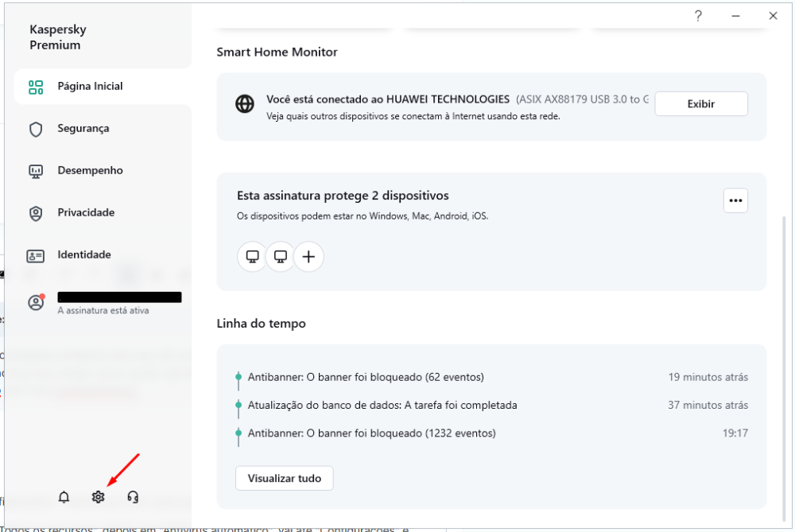
Task: Open the support headset icon
Action: pyautogui.click(x=133, y=497)
